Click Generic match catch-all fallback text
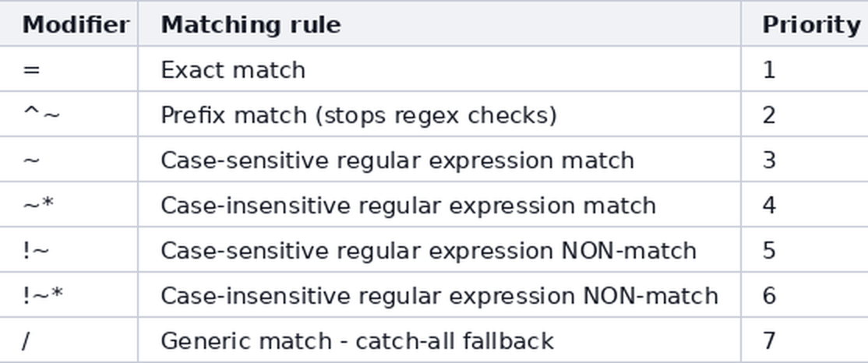This screenshot has width=868, height=363. [x=357, y=341]
